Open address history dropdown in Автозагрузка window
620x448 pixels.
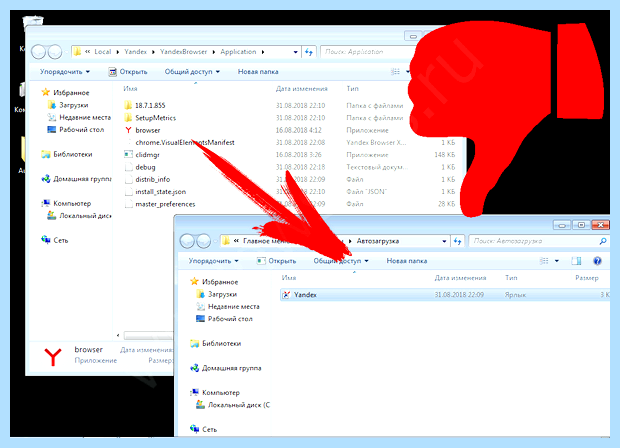click(x=444, y=241)
